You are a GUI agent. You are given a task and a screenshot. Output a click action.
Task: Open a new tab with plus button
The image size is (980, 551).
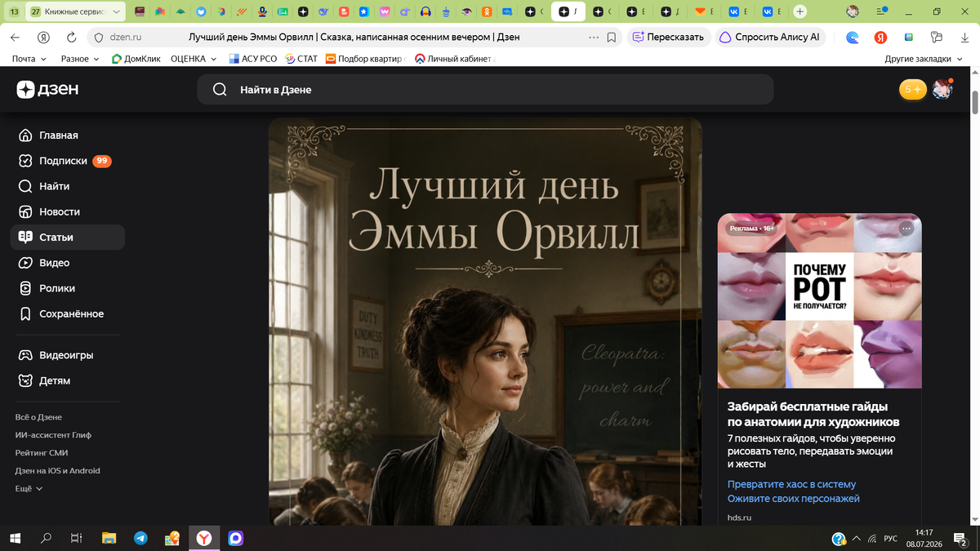[x=800, y=12]
